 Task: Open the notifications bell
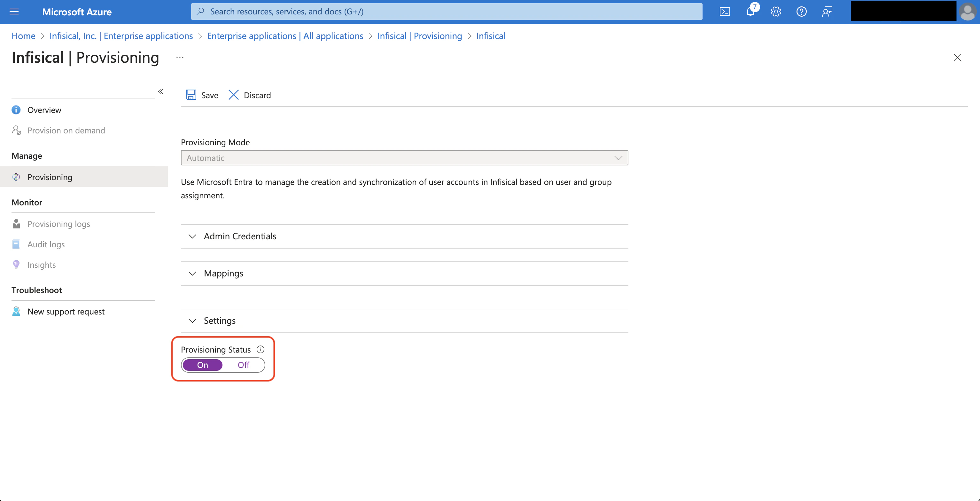751,12
